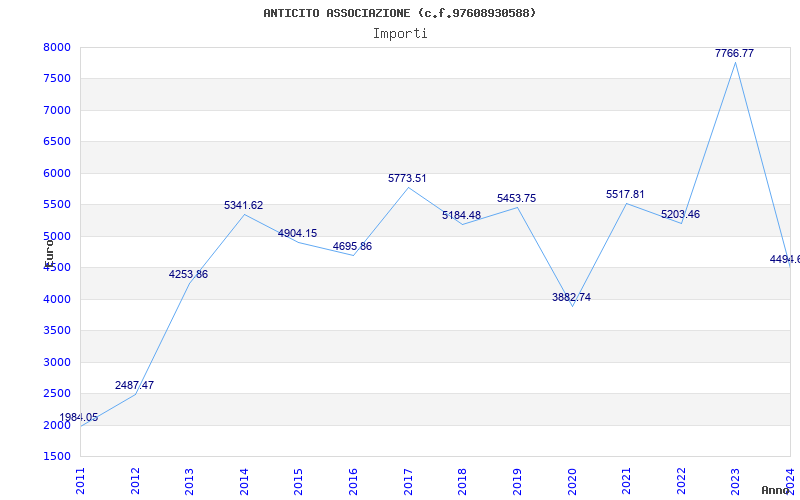Image resolution: width=800 pixels, height=500 pixels.
Task: Click the 2020 x-axis year label
Action: tap(571, 481)
